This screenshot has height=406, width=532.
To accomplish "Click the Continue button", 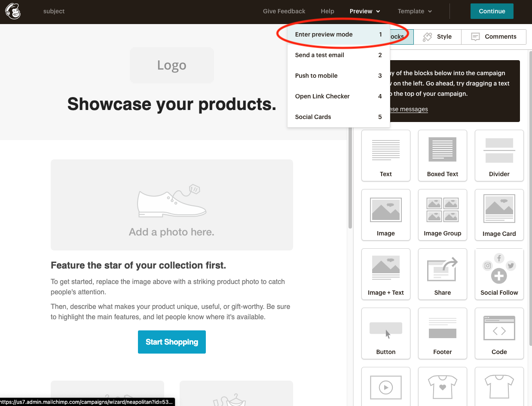I will point(492,11).
